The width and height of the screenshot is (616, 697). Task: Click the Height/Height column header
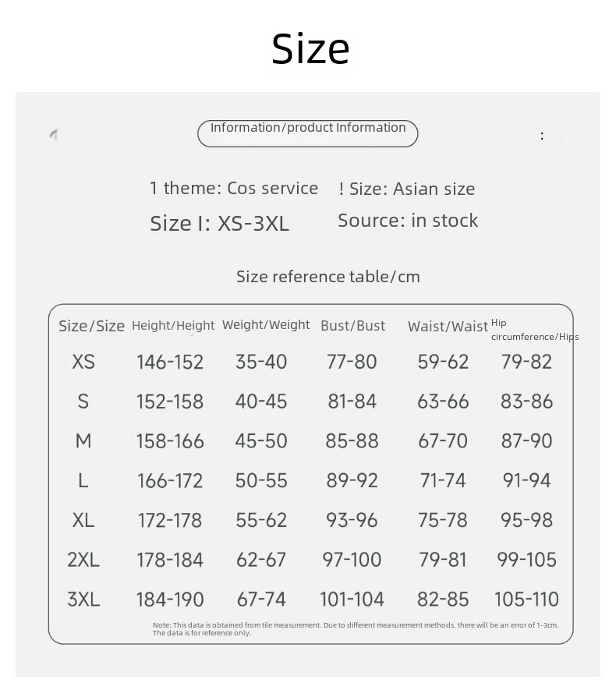coord(173,326)
